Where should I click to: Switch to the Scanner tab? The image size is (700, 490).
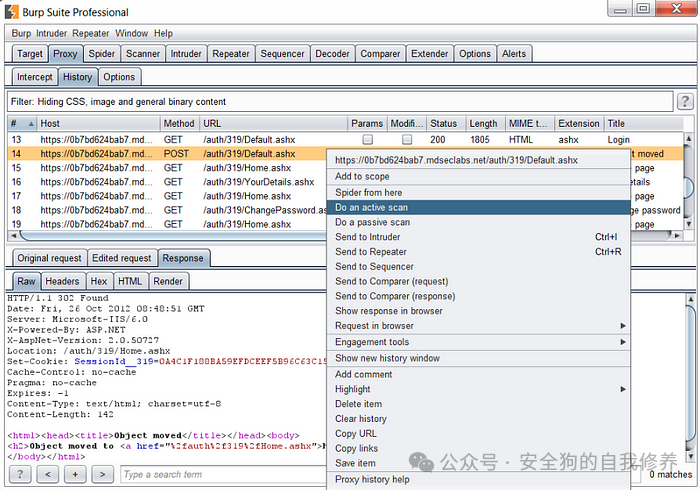click(142, 54)
